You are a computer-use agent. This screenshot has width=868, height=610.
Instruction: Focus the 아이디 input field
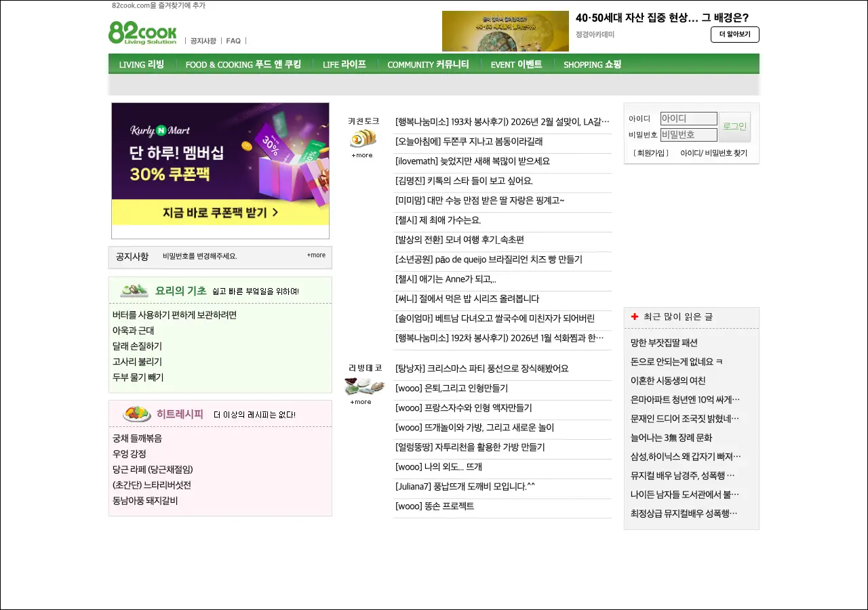(x=688, y=119)
